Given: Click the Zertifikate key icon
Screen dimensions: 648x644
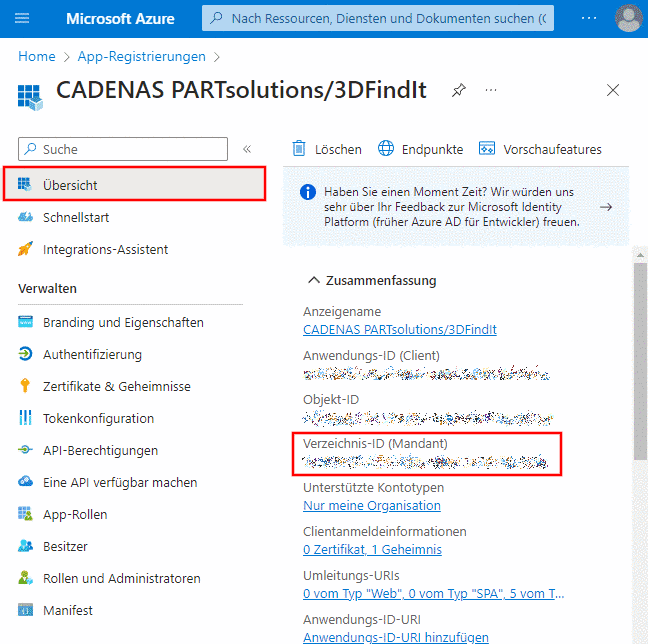Looking at the screenshot, I should pyautogui.click(x=25, y=385).
